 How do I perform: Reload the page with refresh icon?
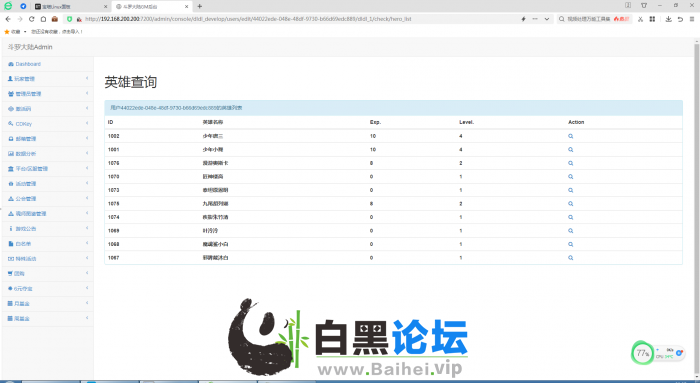click(x=31, y=19)
